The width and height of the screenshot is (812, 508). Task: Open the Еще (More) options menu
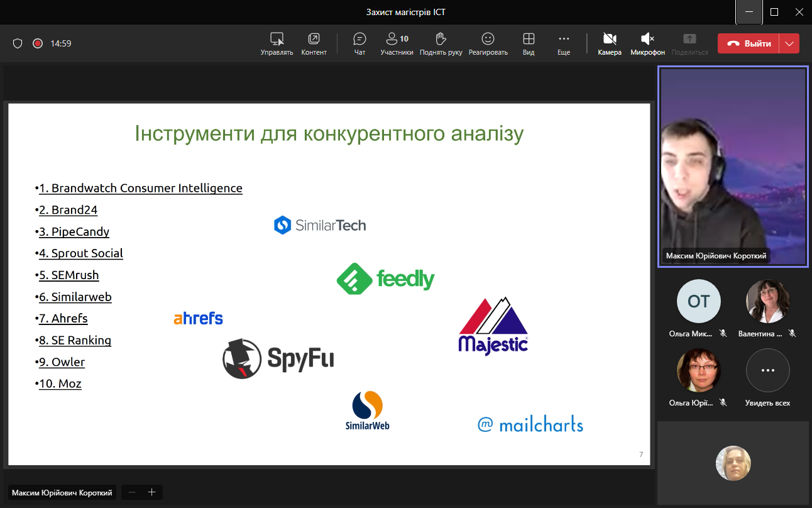point(564,43)
